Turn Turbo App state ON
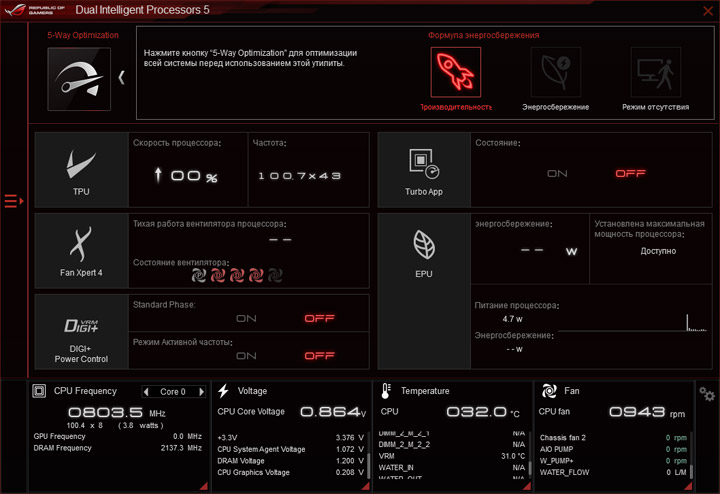 [557, 174]
